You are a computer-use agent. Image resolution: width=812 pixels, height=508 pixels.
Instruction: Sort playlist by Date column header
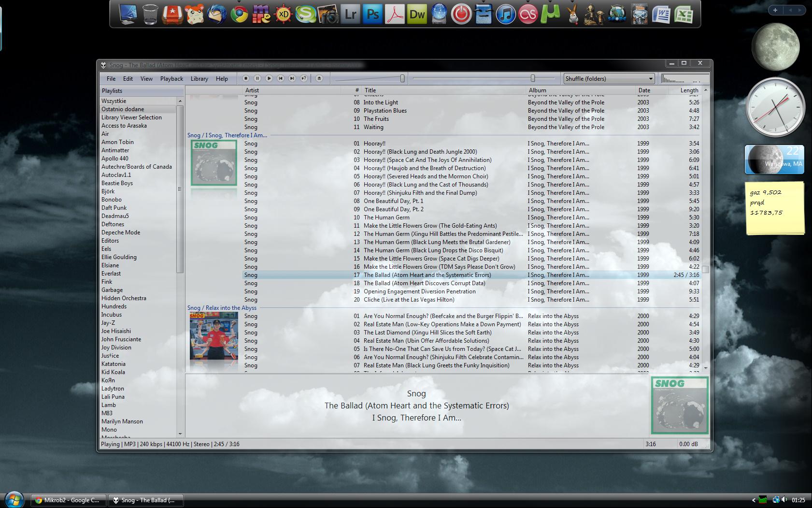[651, 90]
